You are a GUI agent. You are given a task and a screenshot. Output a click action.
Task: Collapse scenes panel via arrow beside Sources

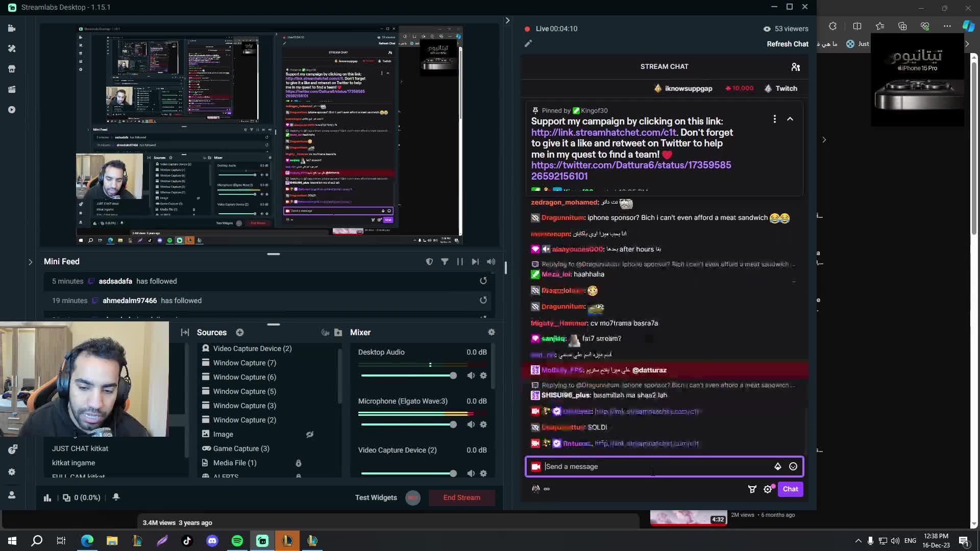click(185, 333)
